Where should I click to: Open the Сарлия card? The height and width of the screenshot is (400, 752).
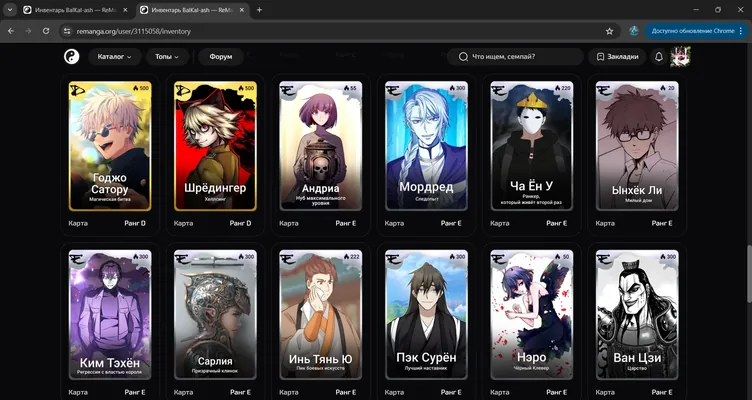215,315
